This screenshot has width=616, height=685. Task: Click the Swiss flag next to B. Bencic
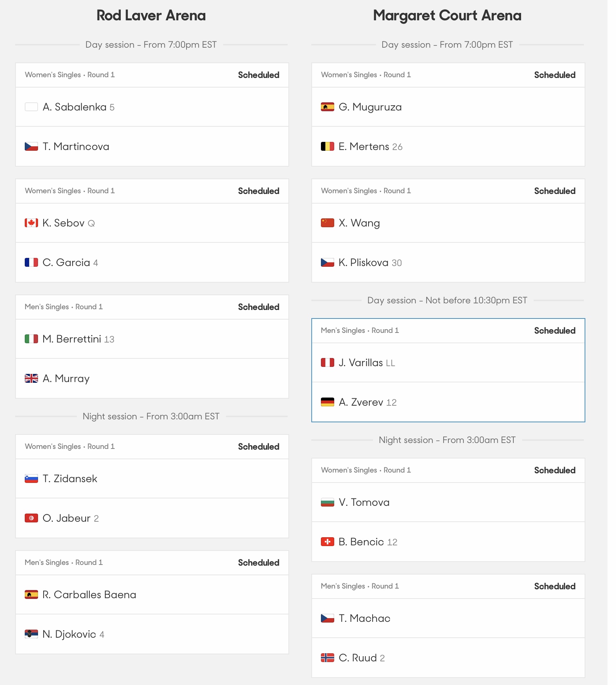pos(328,542)
